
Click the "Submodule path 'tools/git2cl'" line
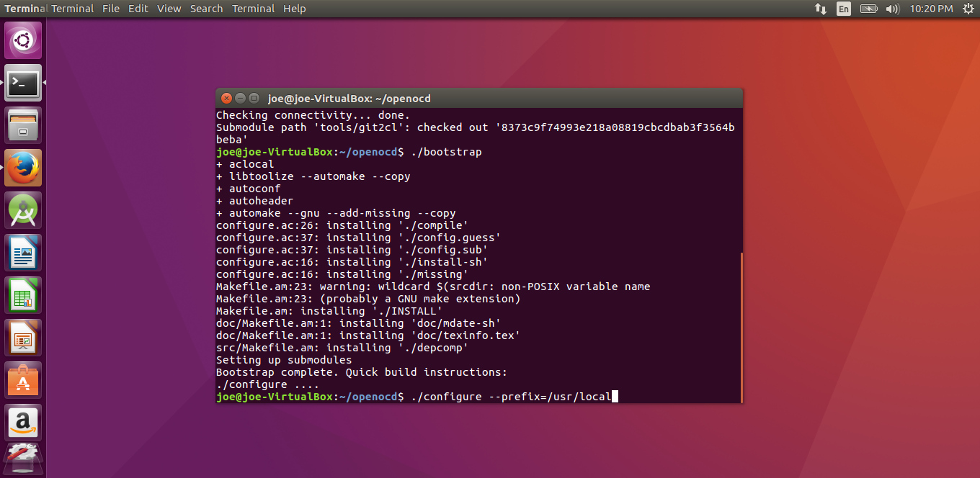coord(476,127)
